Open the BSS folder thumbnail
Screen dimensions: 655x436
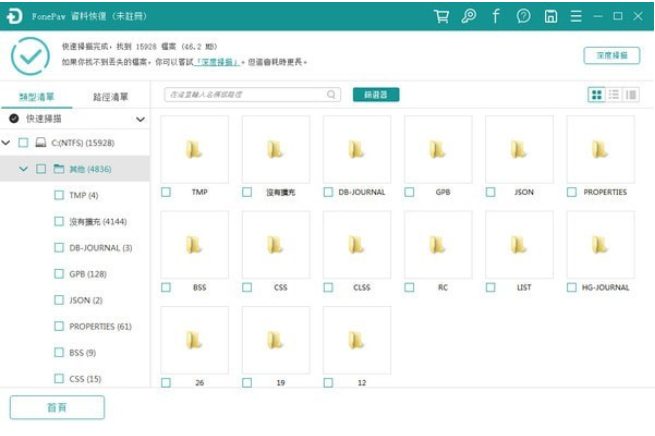tap(195, 245)
